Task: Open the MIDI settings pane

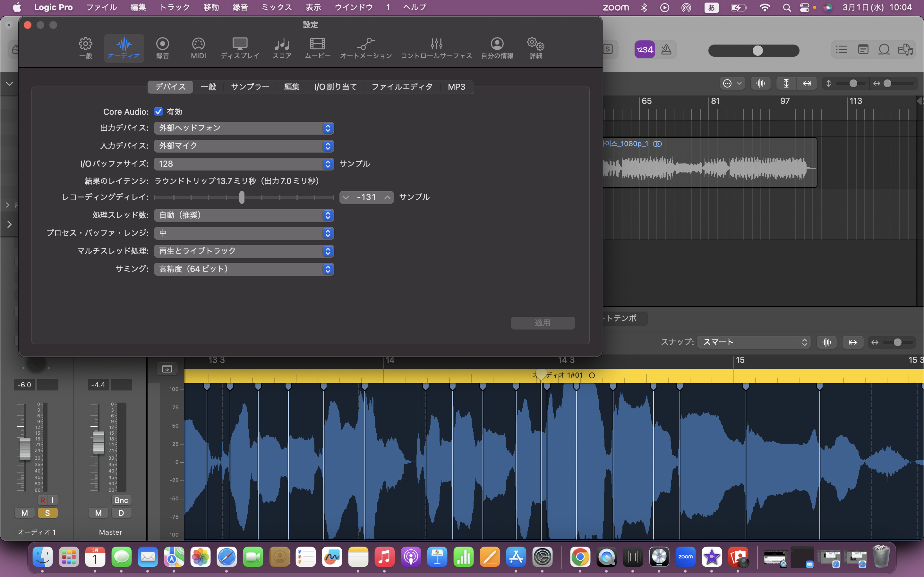Action: (198, 48)
